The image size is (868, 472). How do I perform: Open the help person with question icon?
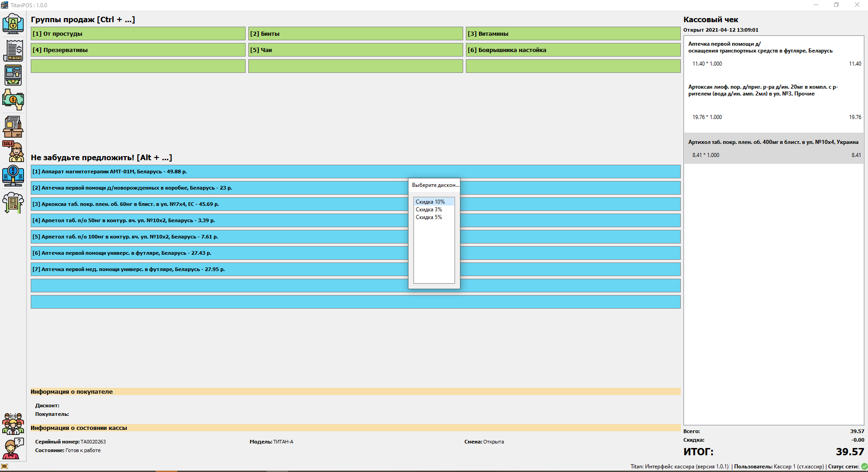click(x=13, y=448)
